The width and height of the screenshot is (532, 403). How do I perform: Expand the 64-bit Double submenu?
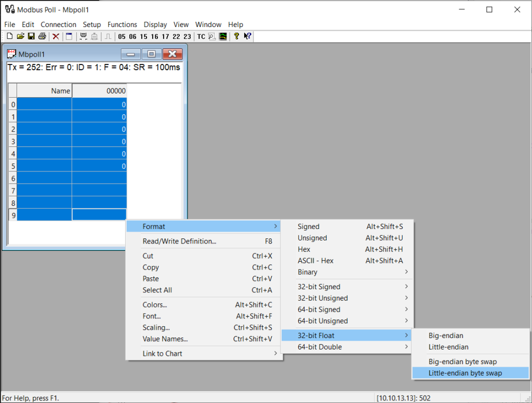click(x=346, y=347)
